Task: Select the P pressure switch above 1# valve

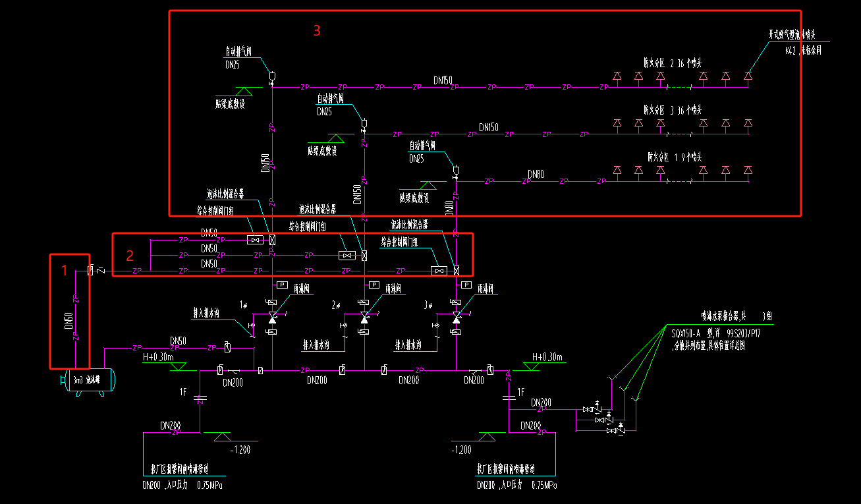Action: point(282,285)
